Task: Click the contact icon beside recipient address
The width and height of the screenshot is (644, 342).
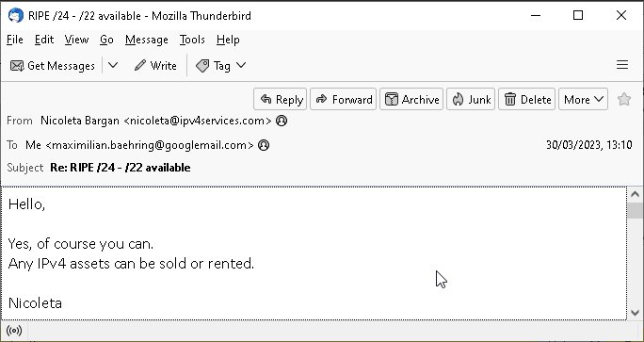Action: [264, 145]
